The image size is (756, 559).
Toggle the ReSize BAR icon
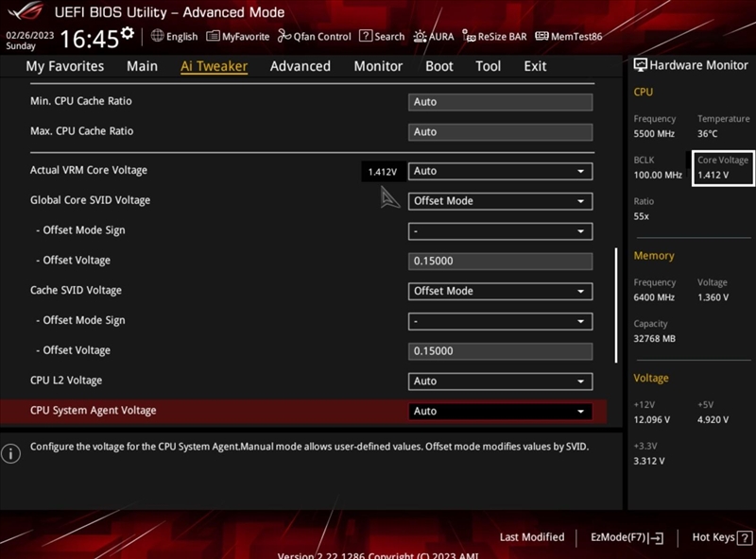pos(469,36)
